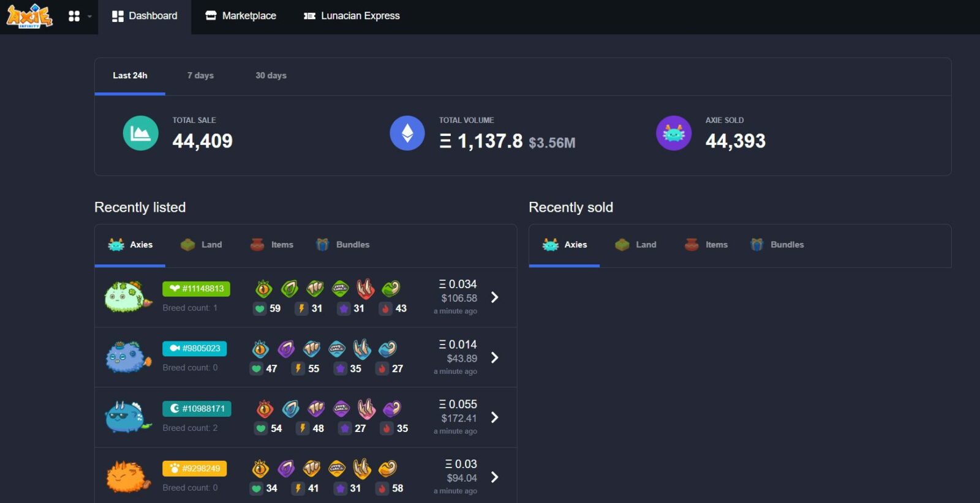Open orange axie thumbnail #9298249
This screenshot has width=980, height=503.
(x=127, y=477)
